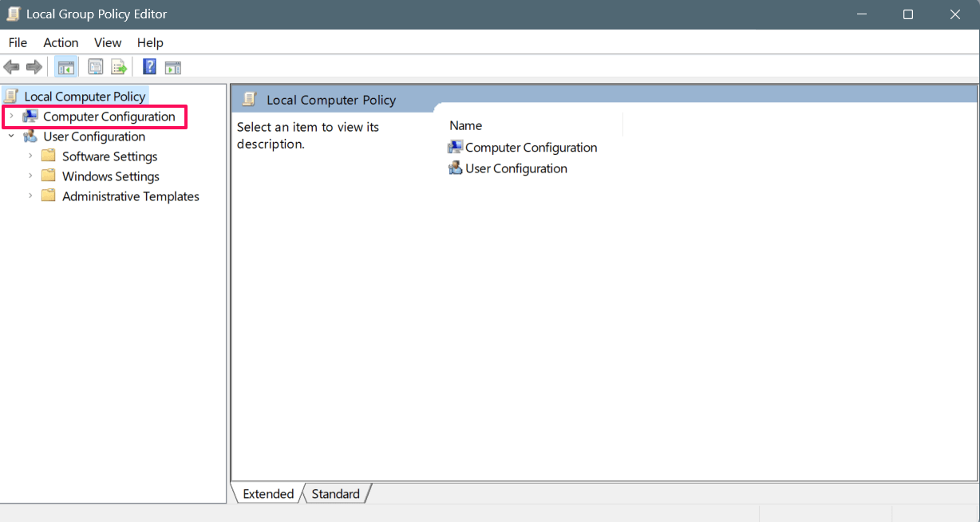Expand the Administrative Templates folder arrow
980x522 pixels.
pos(30,196)
